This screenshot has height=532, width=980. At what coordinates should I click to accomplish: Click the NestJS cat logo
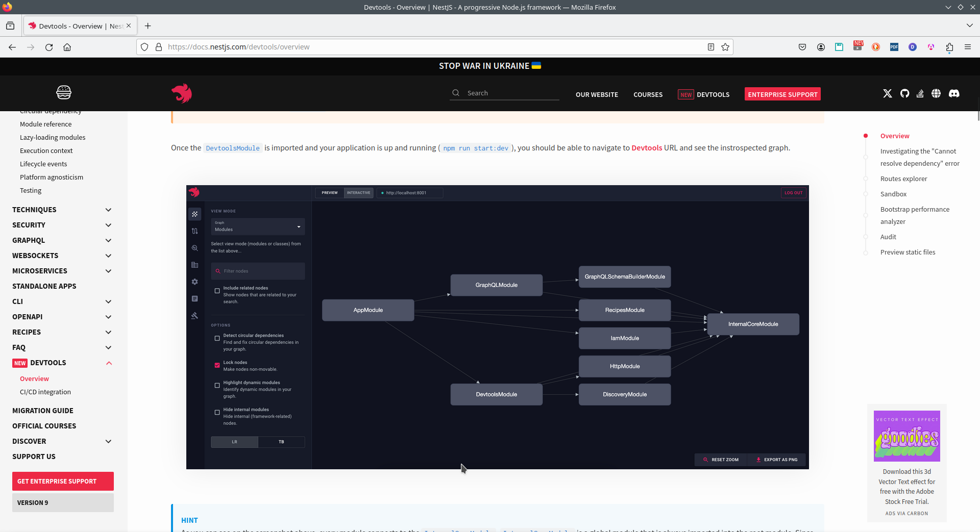click(182, 93)
